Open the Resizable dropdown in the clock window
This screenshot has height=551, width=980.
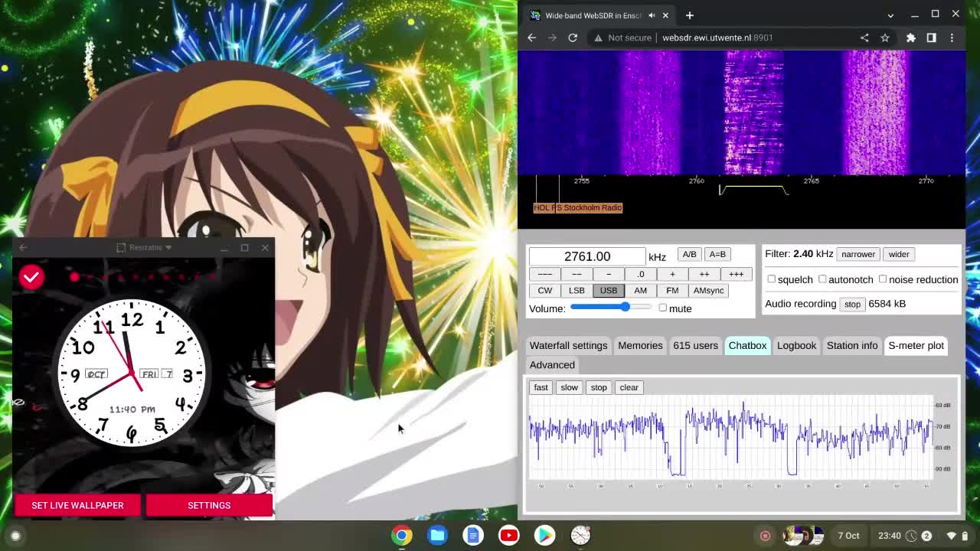pyautogui.click(x=144, y=247)
